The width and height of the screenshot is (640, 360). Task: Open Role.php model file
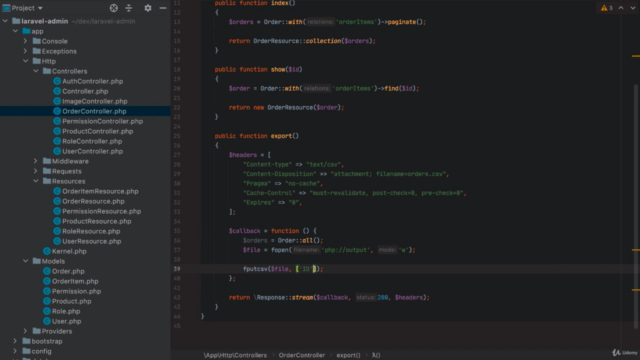click(x=66, y=311)
